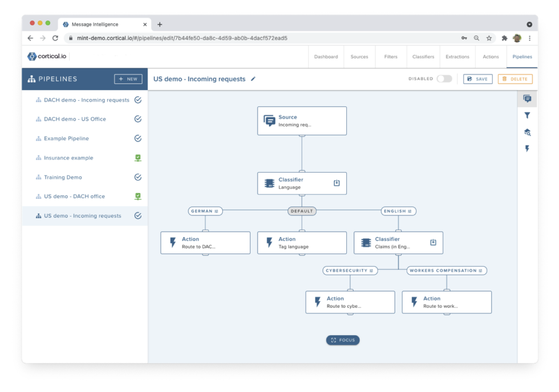The image size is (559, 392).
Task: Open the Sources panel in the right sidebar
Action: 527,99
